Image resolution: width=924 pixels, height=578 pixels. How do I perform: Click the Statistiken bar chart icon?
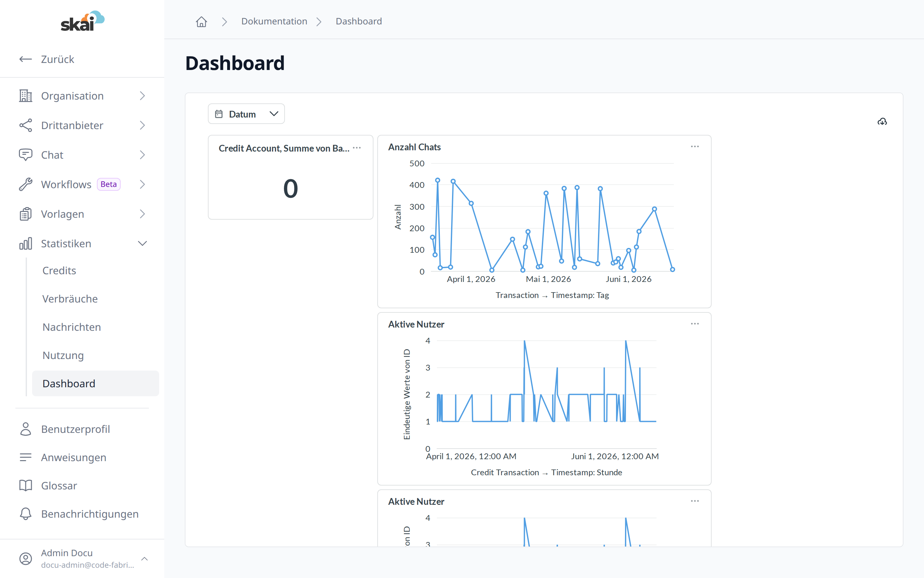point(26,243)
